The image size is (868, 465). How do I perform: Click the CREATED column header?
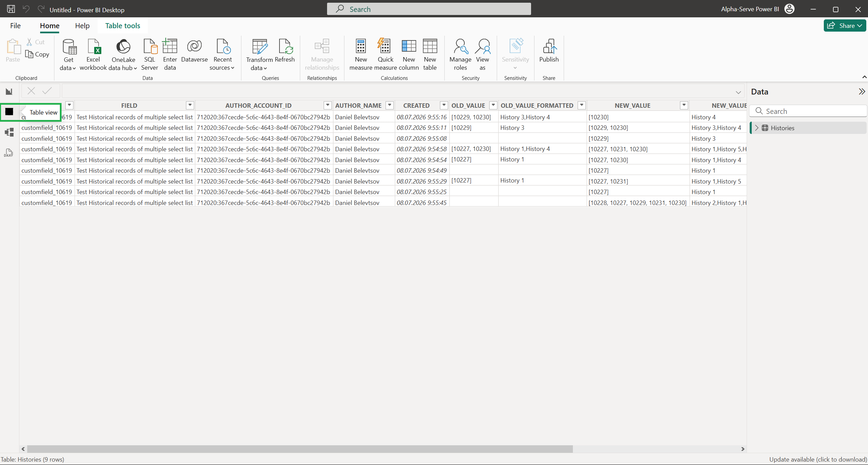point(416,105)
